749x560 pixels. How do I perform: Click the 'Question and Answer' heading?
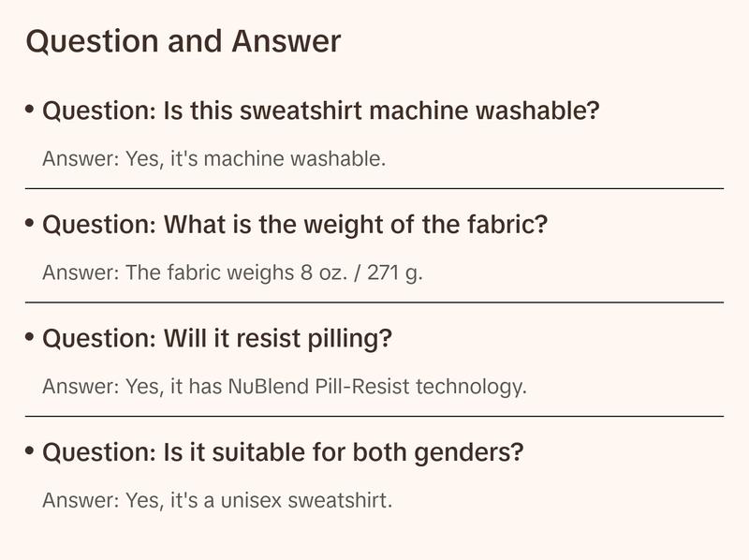coord(184,42)
